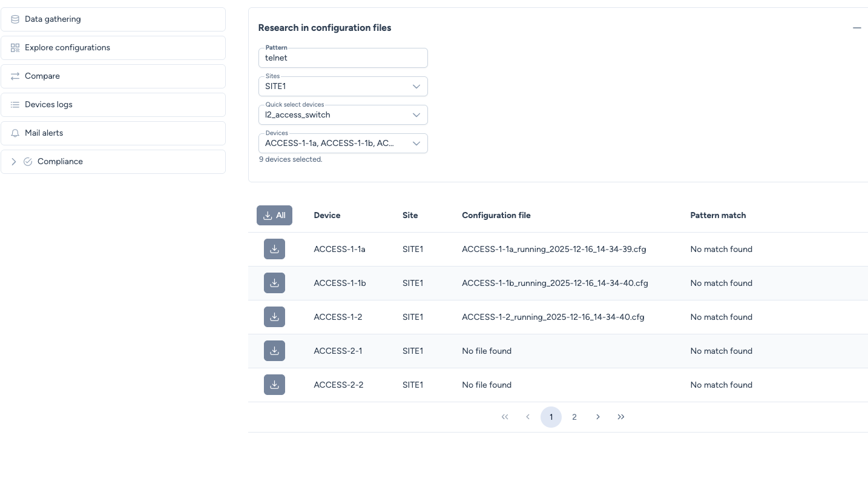
Task: Navigate to the Compare section
Action: [x=113, y=76]
